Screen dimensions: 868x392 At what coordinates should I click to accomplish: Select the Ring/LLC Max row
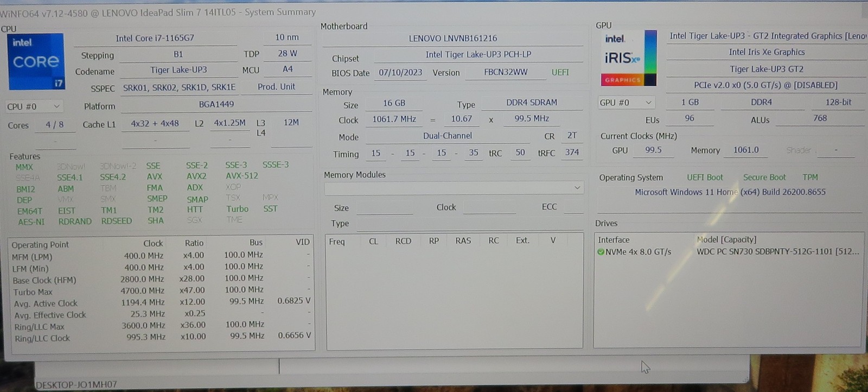162,326
